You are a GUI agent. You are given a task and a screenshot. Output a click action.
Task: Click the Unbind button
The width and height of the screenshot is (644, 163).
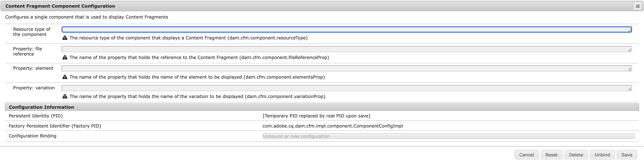[602, 155]
